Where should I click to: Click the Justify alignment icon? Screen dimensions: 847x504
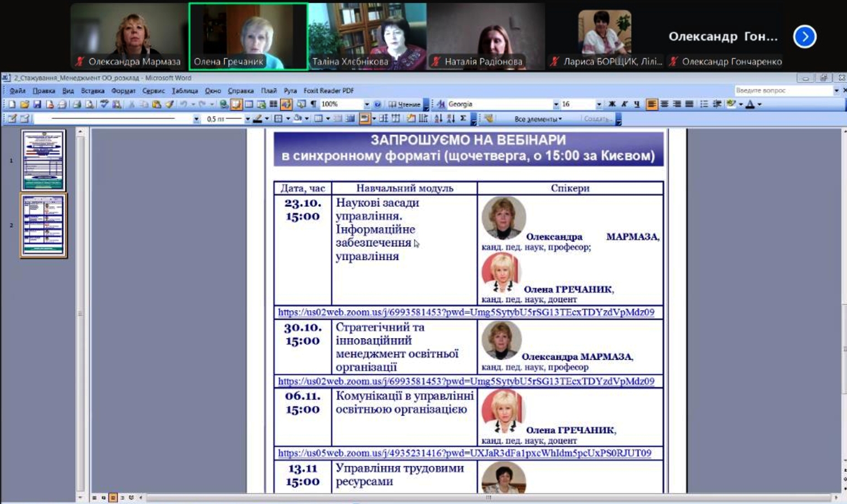689,104
